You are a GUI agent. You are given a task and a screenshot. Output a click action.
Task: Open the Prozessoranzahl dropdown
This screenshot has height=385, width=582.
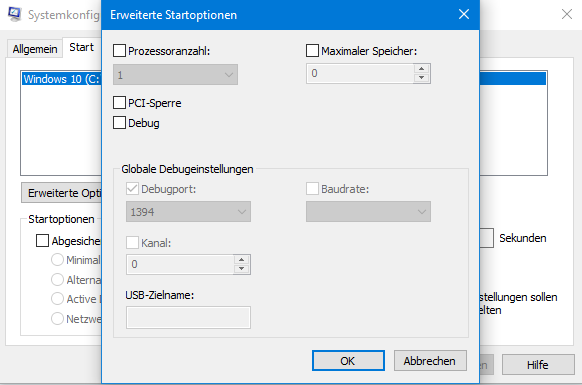[175, 75]
